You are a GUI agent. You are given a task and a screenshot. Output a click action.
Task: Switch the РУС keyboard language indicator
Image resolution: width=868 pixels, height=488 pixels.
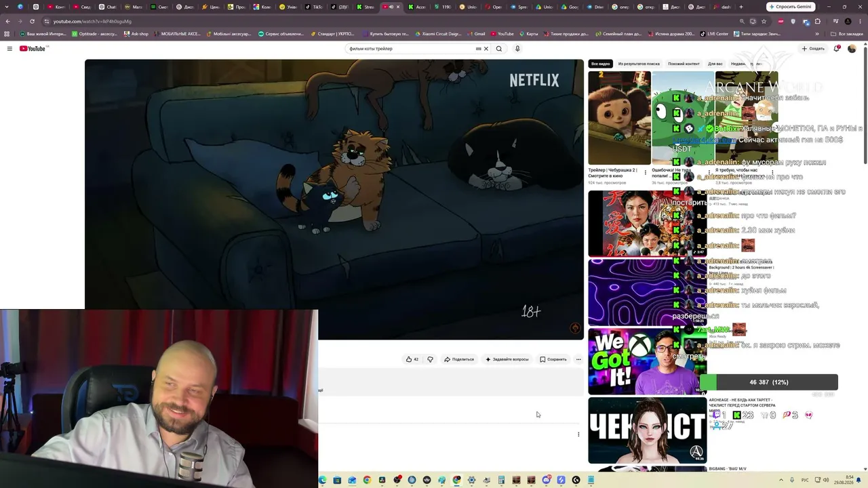805,480
